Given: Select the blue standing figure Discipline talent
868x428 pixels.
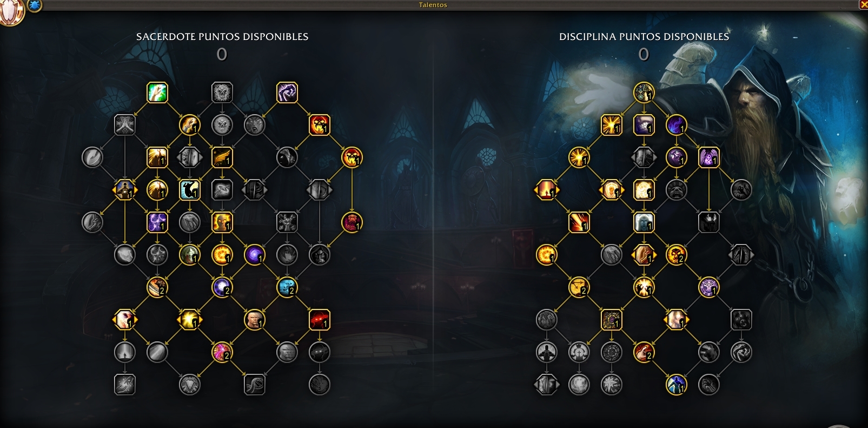Looking at the screenshot, I should click(677, 385).
